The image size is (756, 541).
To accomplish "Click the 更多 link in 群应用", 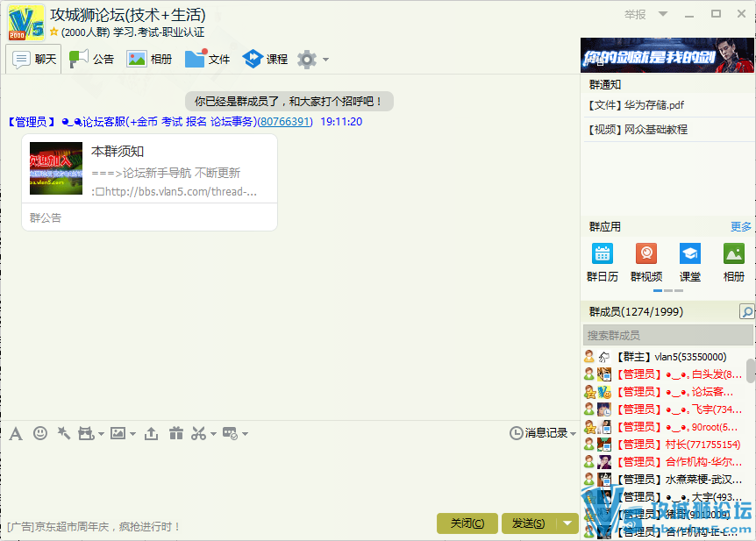I will [741, 227].
